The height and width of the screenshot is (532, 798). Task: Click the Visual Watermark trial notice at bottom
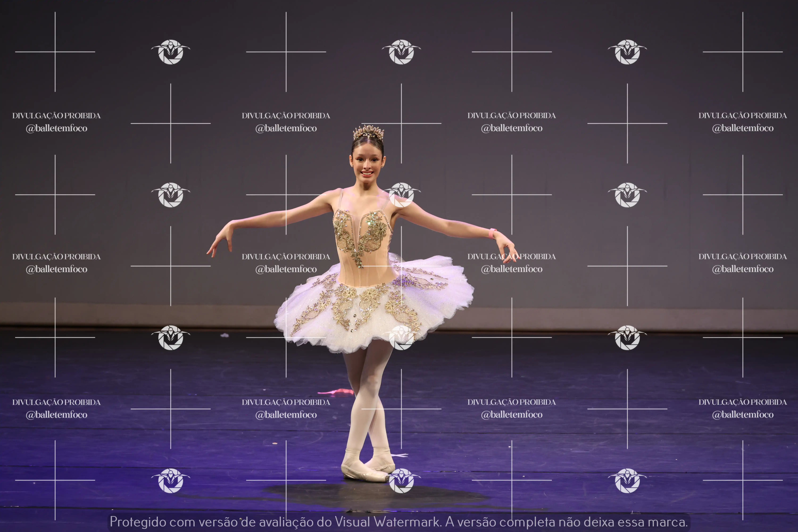point(399,521)
